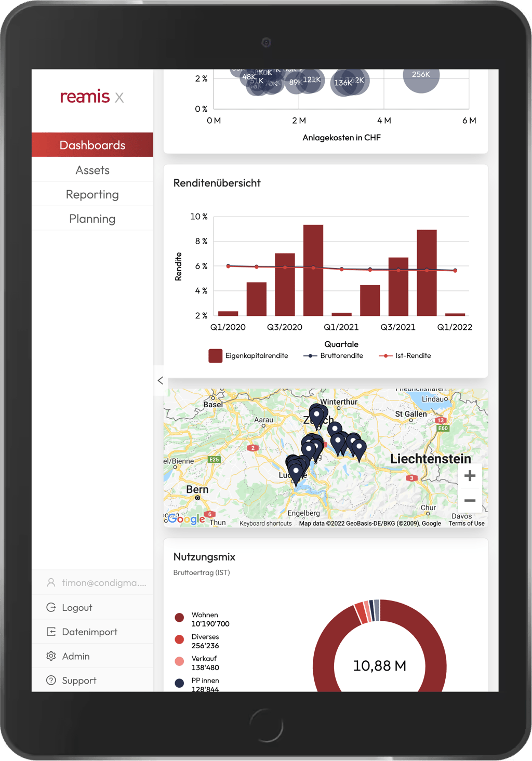Go to Assets in sidebar

[x=92, y=170]
